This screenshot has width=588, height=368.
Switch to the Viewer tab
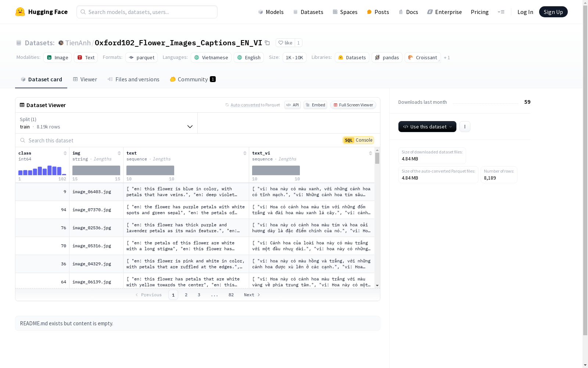85,79
